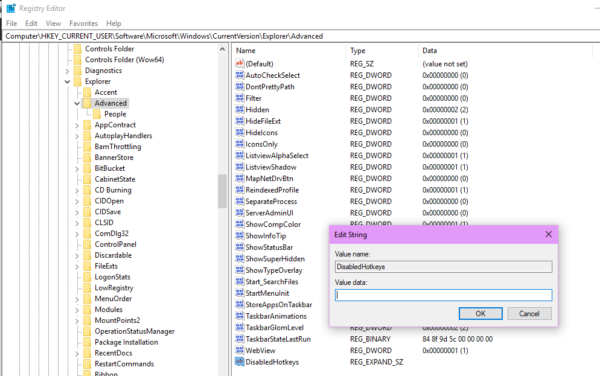600x376 pixels.
Task: Collapse the Explorer tree node
Action: [x=67, y=81]
